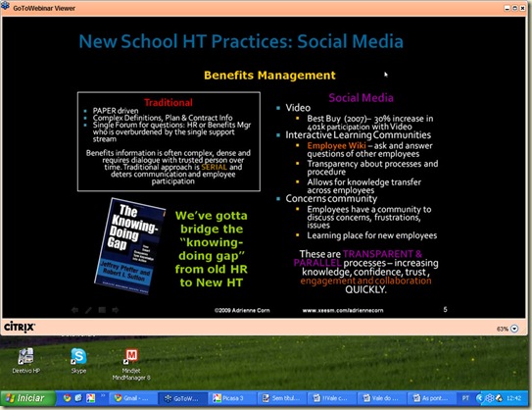This screenshot has width=532, height=410.
Task: Open the Sem títul... taskbar window
Action: (x=282, y=398)
